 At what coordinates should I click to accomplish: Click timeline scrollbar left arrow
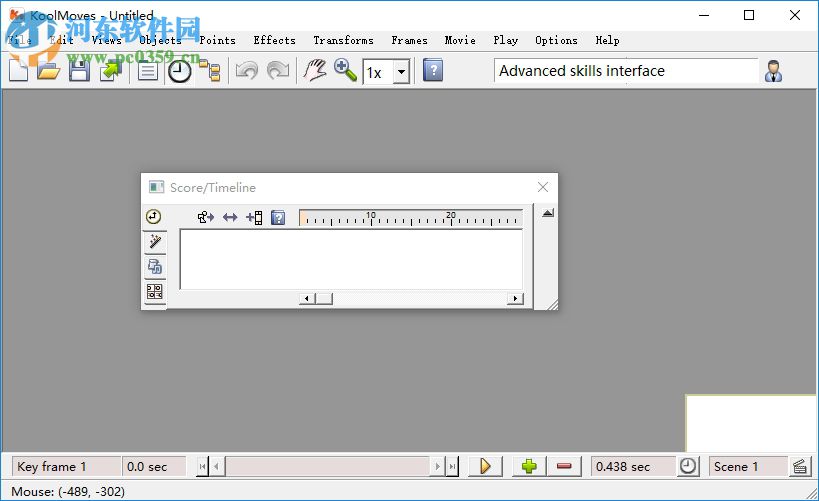(307, 298)
